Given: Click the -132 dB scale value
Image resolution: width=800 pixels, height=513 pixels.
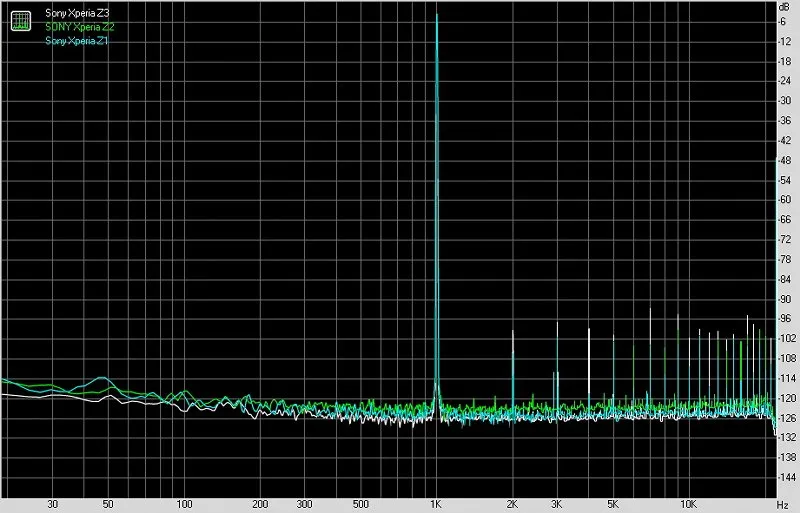Looking at the screenshot, I should [x=787, y=437].
